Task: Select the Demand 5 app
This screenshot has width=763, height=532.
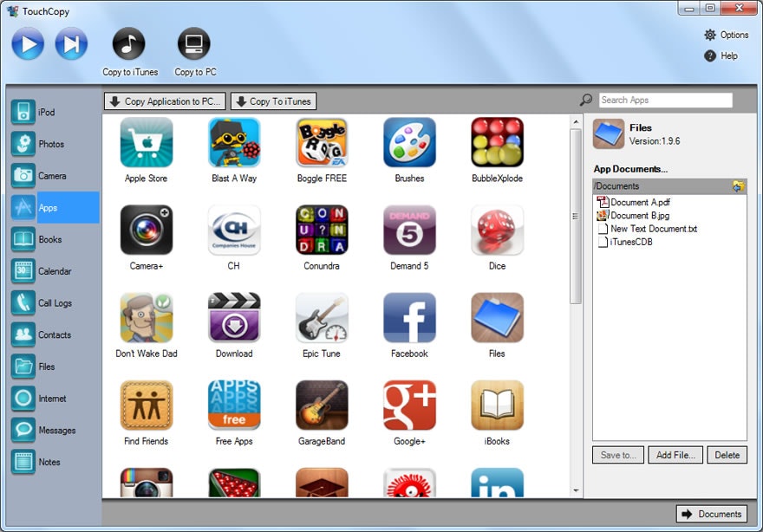Action: tap(409, 237)
